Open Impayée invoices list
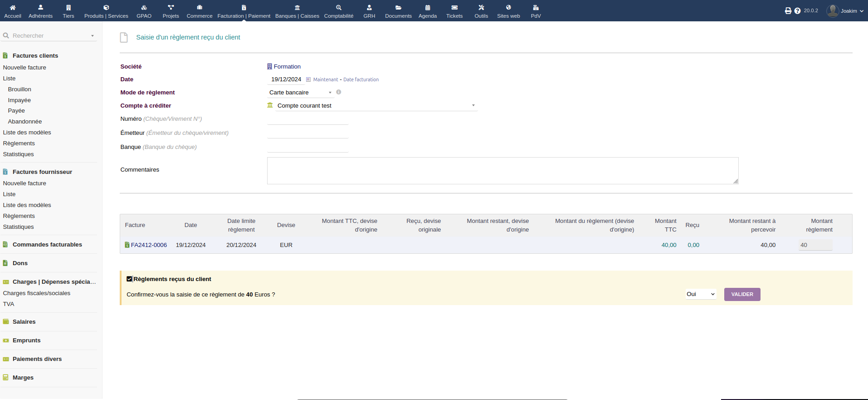 [20, 100]
